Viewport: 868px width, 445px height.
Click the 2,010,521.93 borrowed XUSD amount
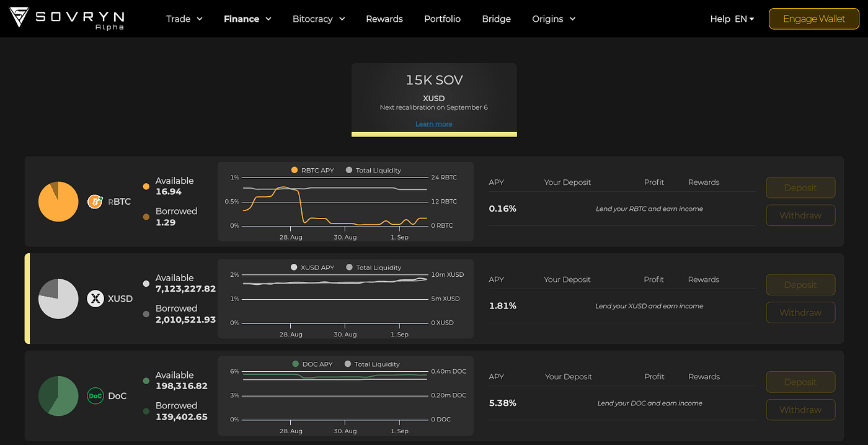[185, 319]
